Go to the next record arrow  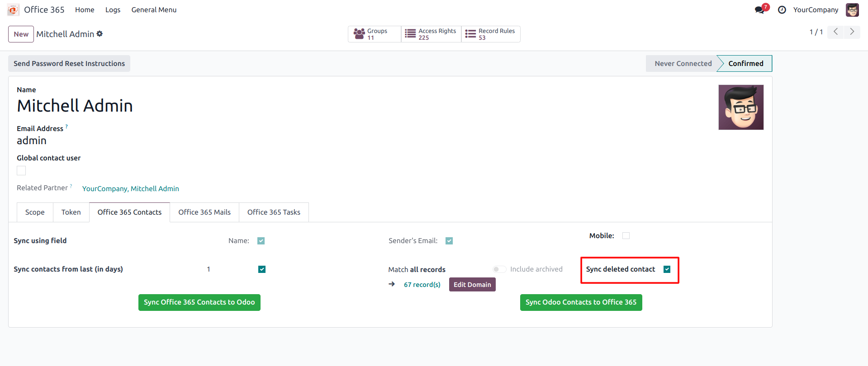(852, 32)
